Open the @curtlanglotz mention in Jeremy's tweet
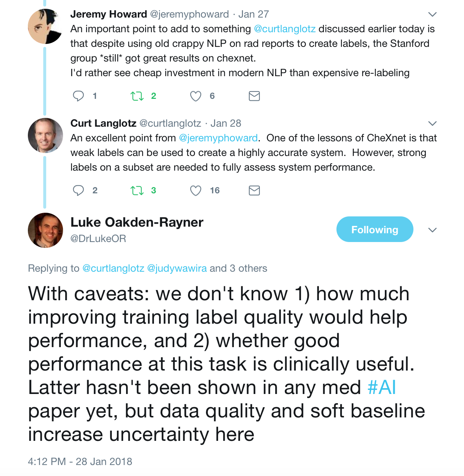This screenshot has height=476, width=464. [285, 29]
